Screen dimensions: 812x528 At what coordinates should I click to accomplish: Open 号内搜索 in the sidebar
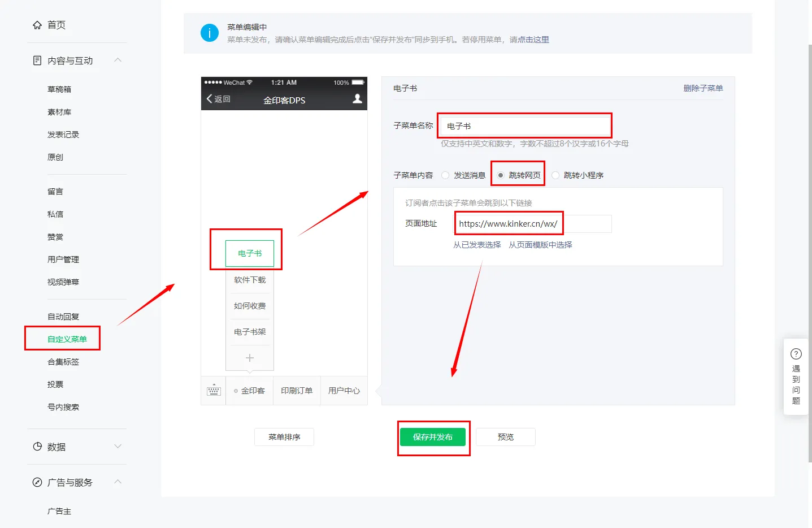[x=63, y=407]
